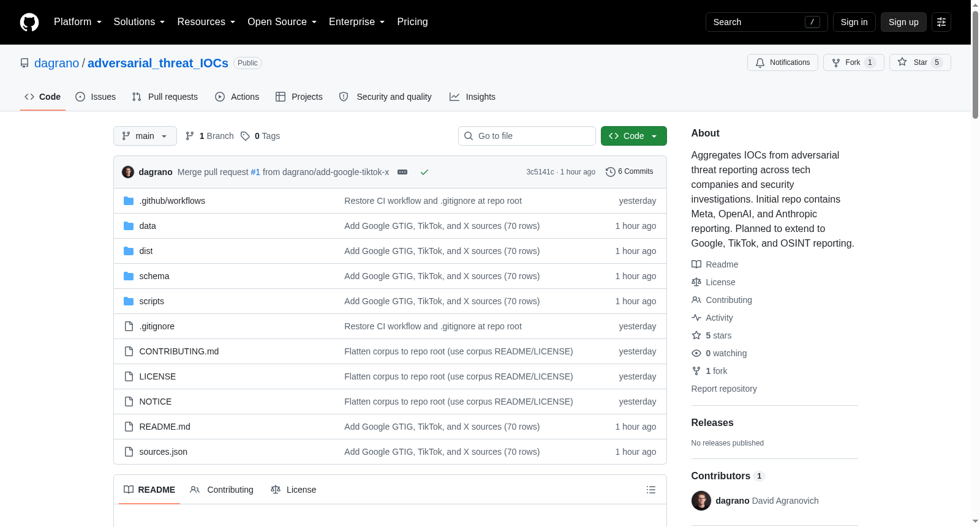Click Report repository
This screenshot has height=527, width=980.
724,389
